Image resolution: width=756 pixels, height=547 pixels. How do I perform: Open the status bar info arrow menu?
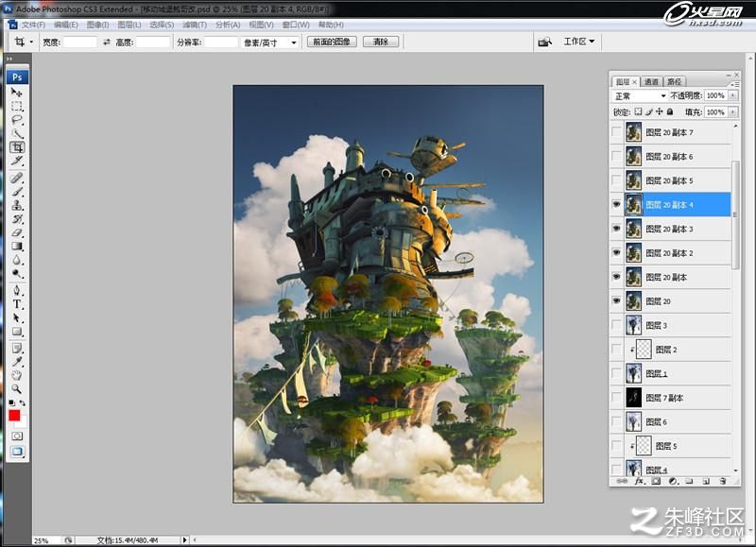[184, 540]
